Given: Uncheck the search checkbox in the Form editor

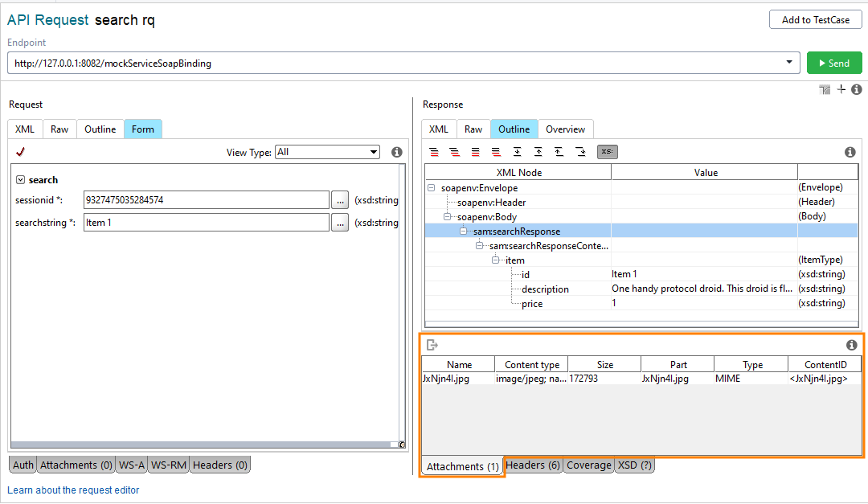Looking at the screenshot, I should pyautogui.click(x=19, y=180).
